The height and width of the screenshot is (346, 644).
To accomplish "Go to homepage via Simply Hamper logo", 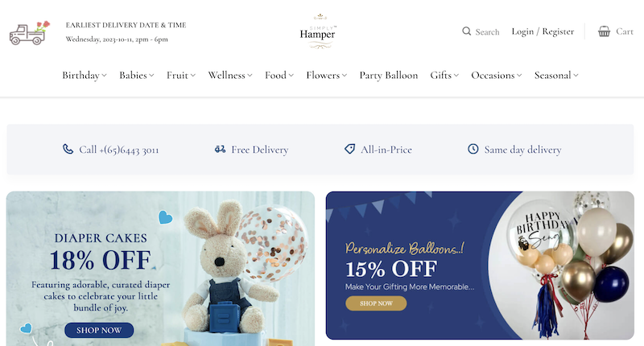I will point(318,31).
